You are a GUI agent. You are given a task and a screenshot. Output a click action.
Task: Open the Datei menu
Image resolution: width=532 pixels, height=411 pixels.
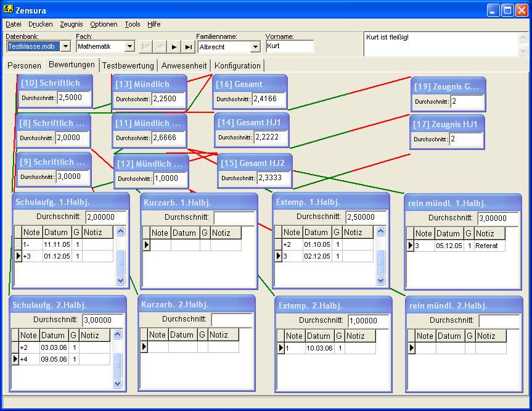tap(13, 24)
